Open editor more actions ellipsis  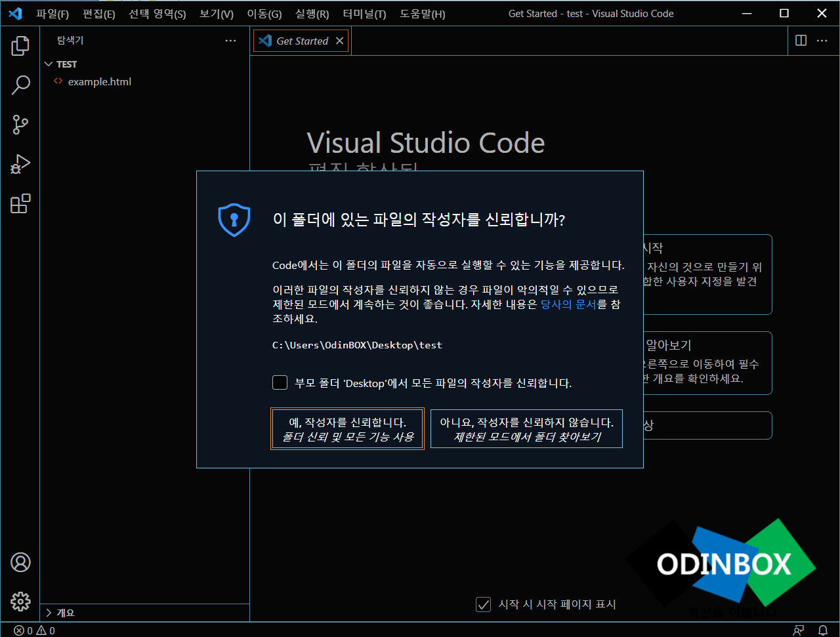point(822,41)
